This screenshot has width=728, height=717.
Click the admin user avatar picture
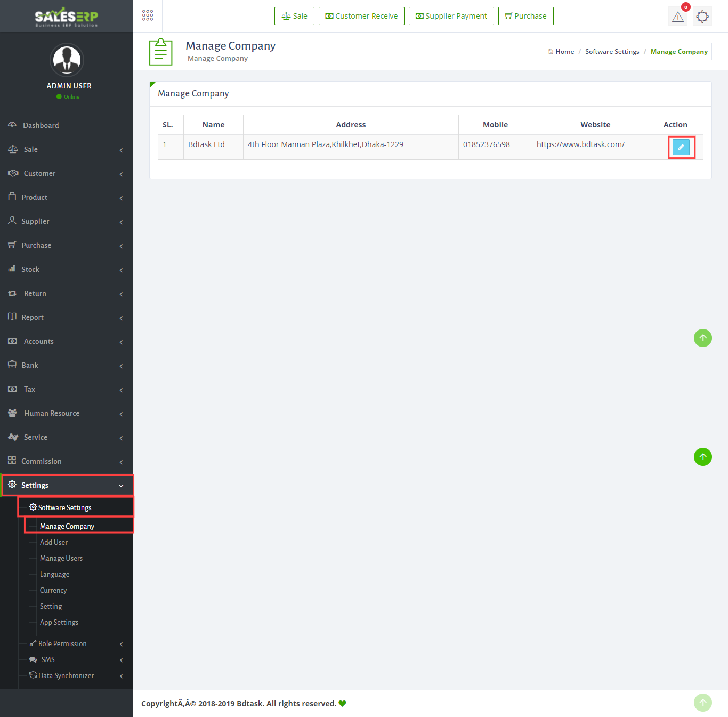[67, 60]
